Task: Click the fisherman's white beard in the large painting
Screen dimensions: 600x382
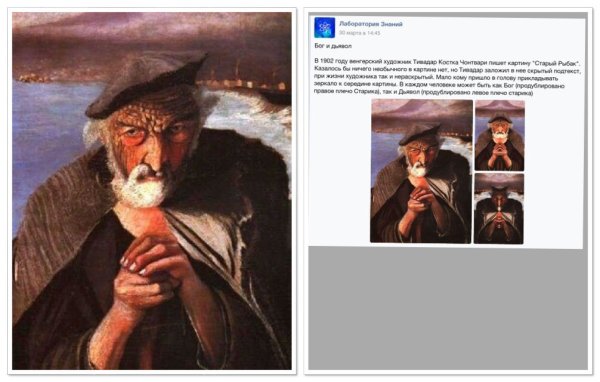Action: pyautogui.click(x=142, y=188)
